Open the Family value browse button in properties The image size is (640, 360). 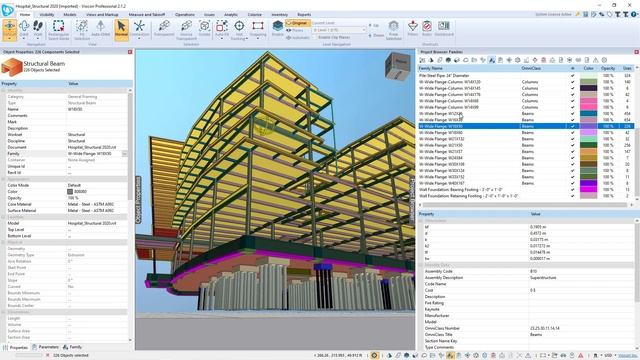coord(124,154)
